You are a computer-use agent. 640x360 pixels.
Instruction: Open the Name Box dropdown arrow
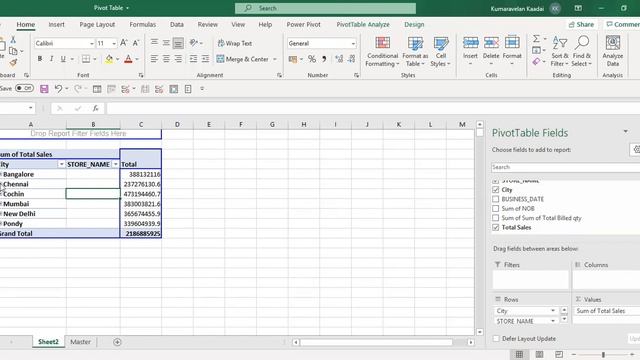coord(31,108)
